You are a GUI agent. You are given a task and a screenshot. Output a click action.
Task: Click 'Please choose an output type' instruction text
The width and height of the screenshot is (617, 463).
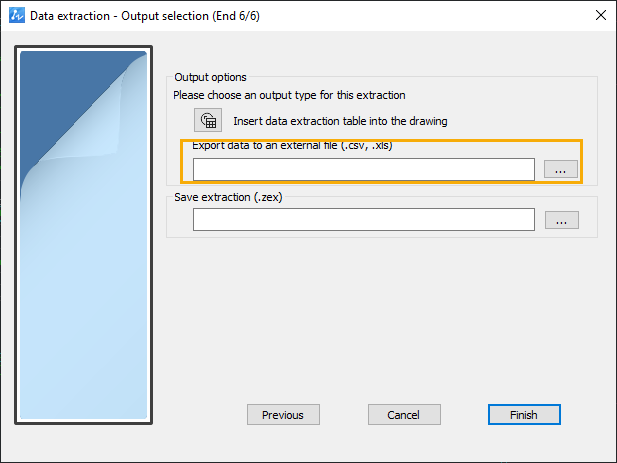coord(289,95)
